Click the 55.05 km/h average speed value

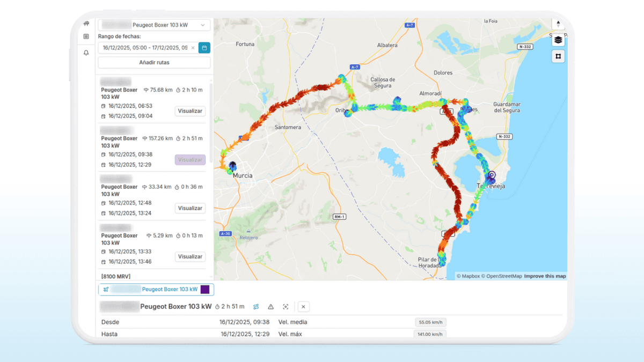(430, 322)
